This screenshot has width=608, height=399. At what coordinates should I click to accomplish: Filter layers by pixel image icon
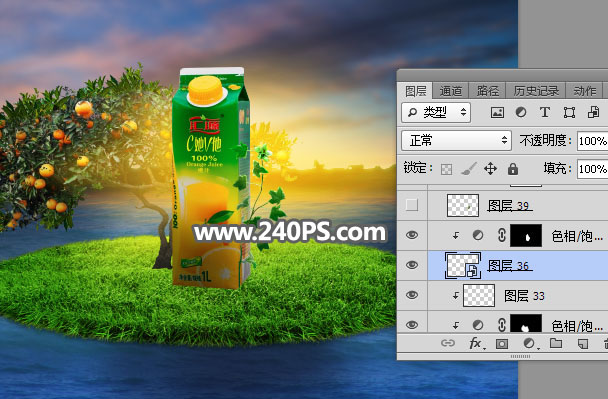[497, 112]
